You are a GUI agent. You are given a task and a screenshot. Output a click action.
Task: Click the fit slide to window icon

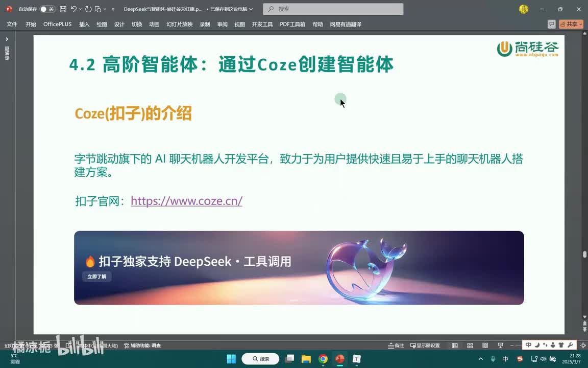583,346
